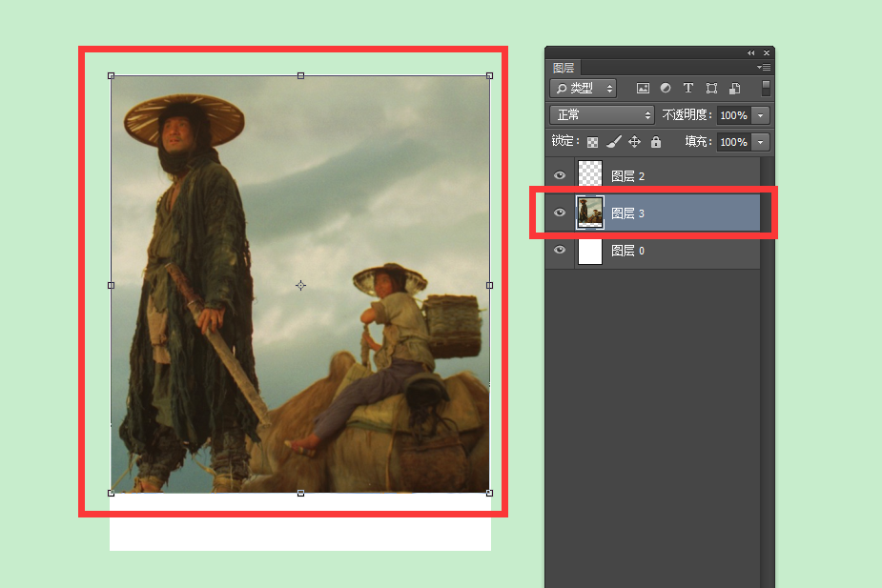
Task: Click the top-center transform handle
Action: [301, 75]
